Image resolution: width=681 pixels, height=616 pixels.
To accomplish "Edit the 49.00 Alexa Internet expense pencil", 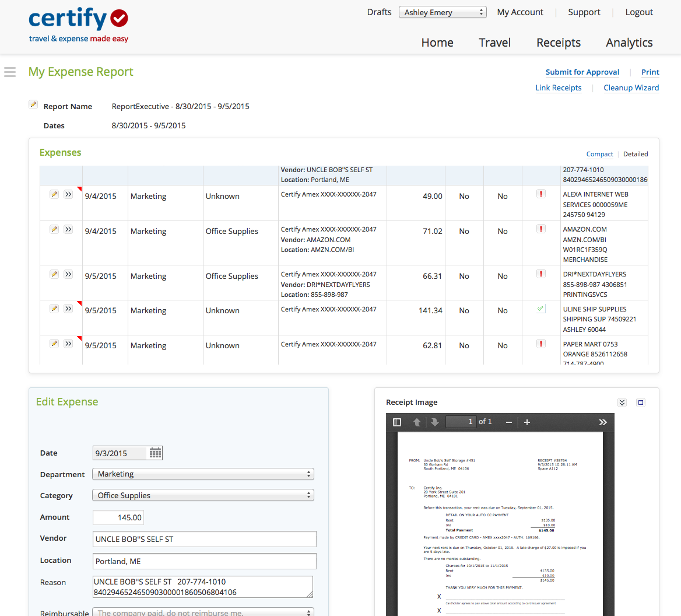I will pyautogui.click(x=54, y=194).
